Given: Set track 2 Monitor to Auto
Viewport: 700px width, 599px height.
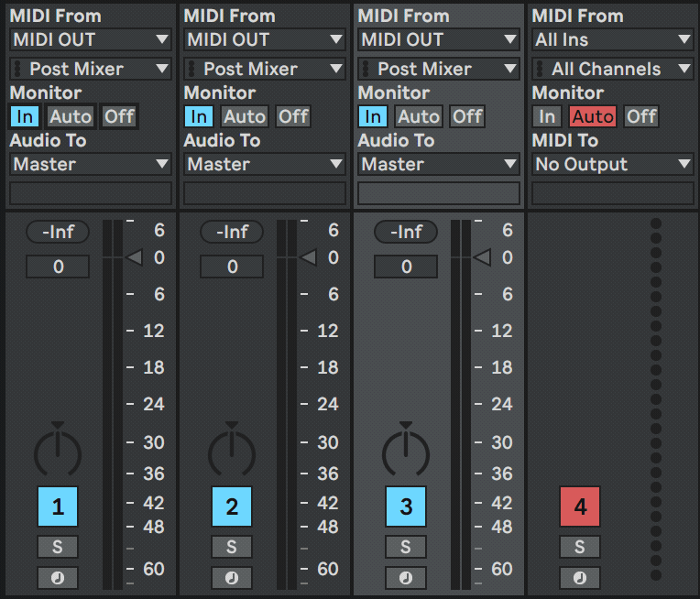Looking at the screenshot, I should coord(245,116).
